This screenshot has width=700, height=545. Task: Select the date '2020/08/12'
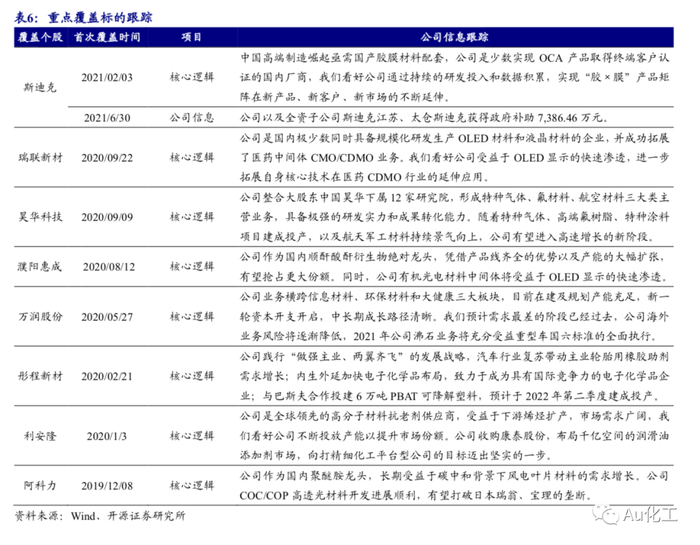point(108,267)
